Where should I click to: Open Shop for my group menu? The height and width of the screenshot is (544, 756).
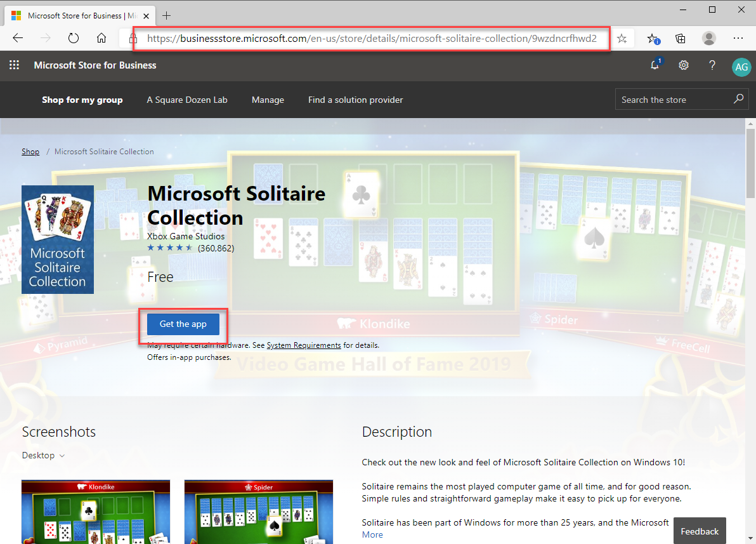(82, 100)
